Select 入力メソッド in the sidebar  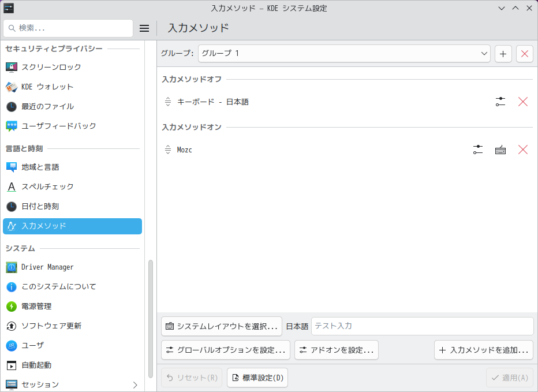click(72, 226)
